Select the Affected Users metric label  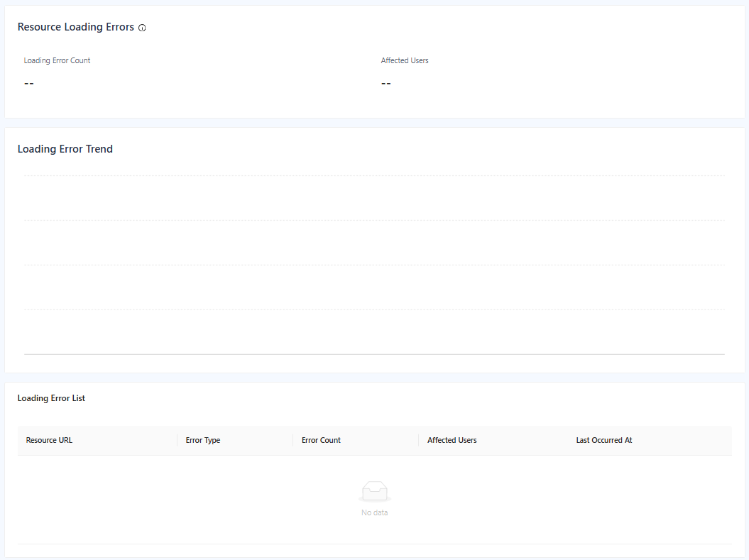(405, 60)
